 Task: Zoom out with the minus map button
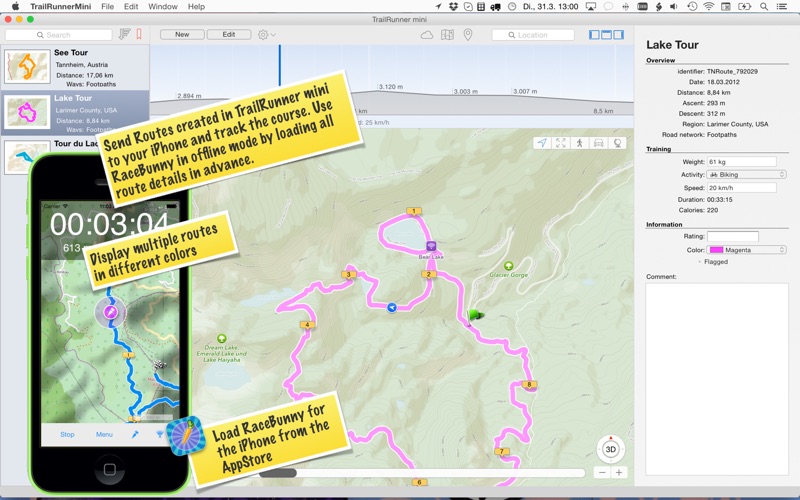coord(603,472)
